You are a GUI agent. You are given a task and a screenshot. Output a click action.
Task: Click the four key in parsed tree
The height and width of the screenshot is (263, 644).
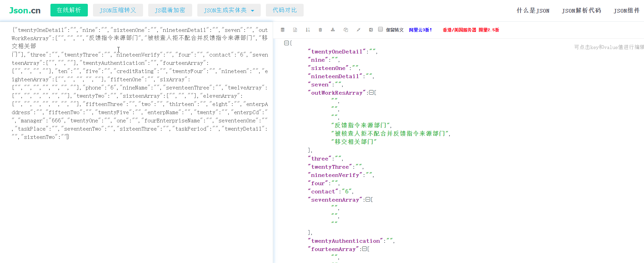click(x=318, y=183)
